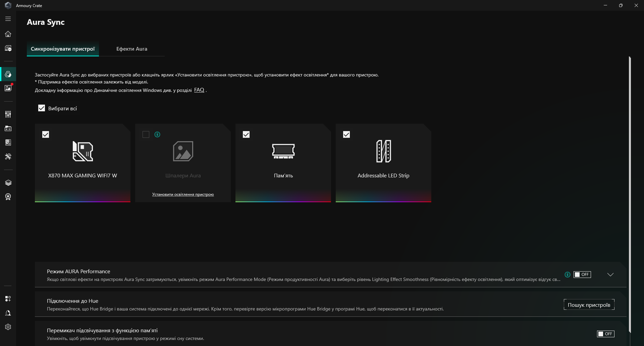644x346 pixels.
Task: Click the Вибрати всі label text
Action: 62,109
